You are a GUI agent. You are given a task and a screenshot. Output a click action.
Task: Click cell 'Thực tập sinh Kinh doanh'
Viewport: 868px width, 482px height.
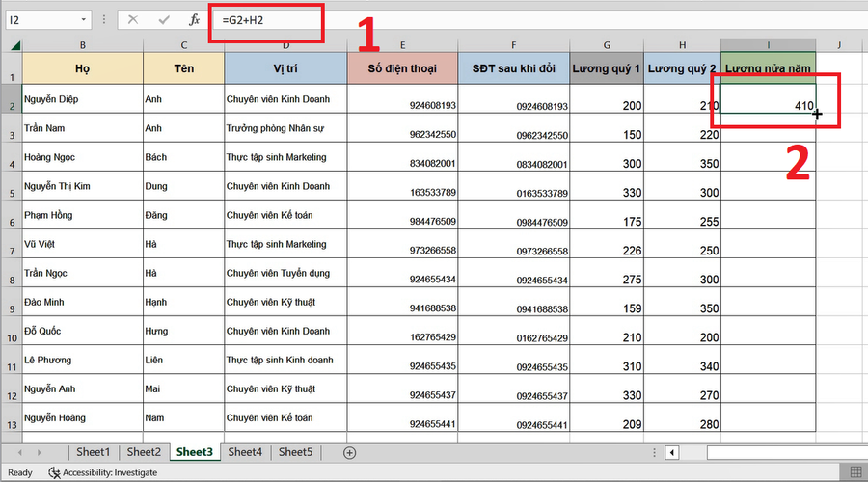285,360
